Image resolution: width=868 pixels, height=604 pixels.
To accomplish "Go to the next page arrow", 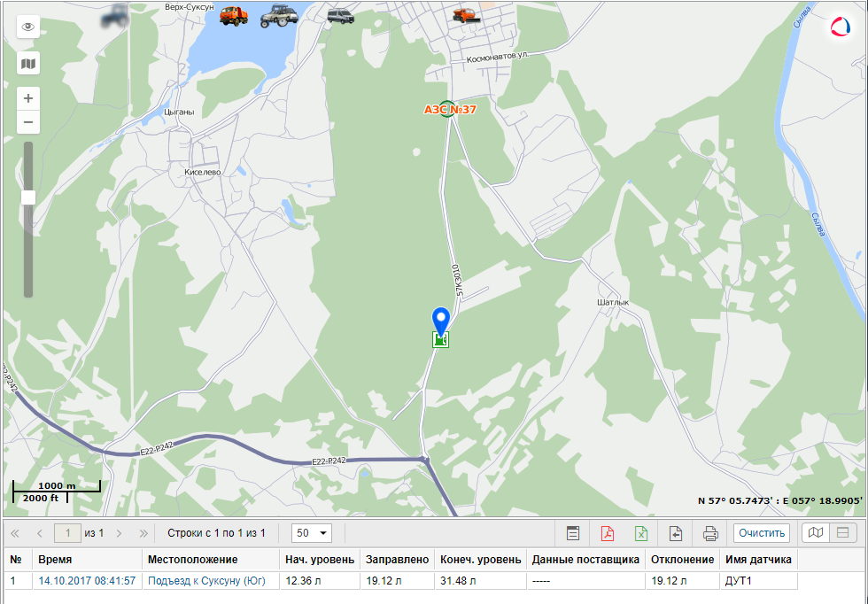I will [x=119, y=534].
